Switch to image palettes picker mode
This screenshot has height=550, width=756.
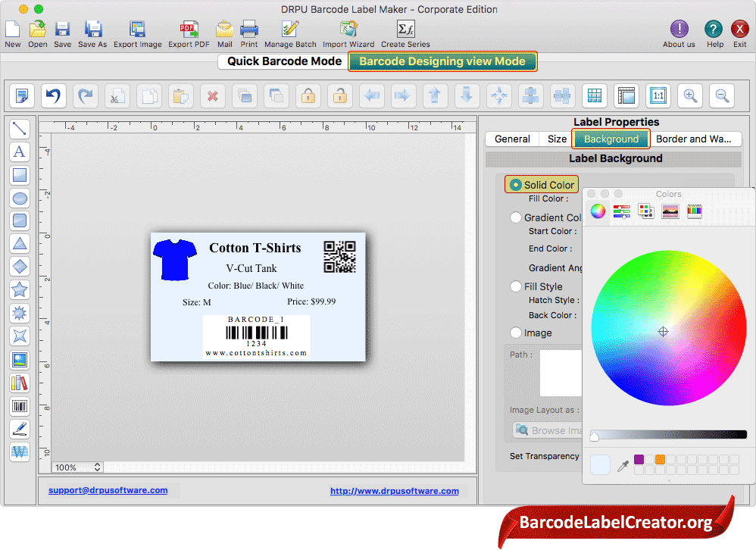(x=670, y=211)
